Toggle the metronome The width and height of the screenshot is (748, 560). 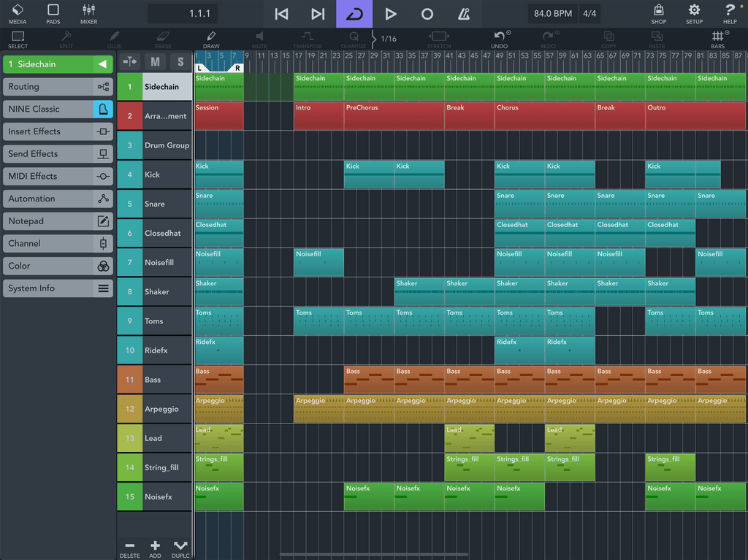click(x=464, y=14)
